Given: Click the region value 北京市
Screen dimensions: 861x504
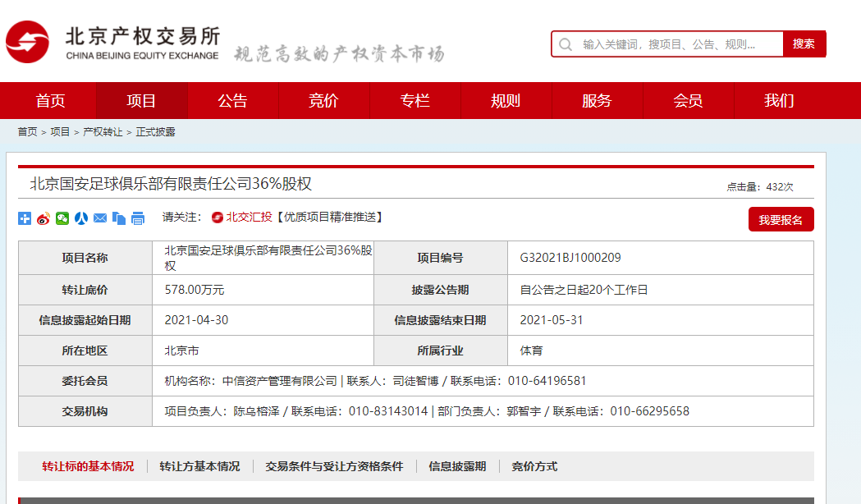Looking at the screenshot, I should pyautogui.click(x=181, y=351).
